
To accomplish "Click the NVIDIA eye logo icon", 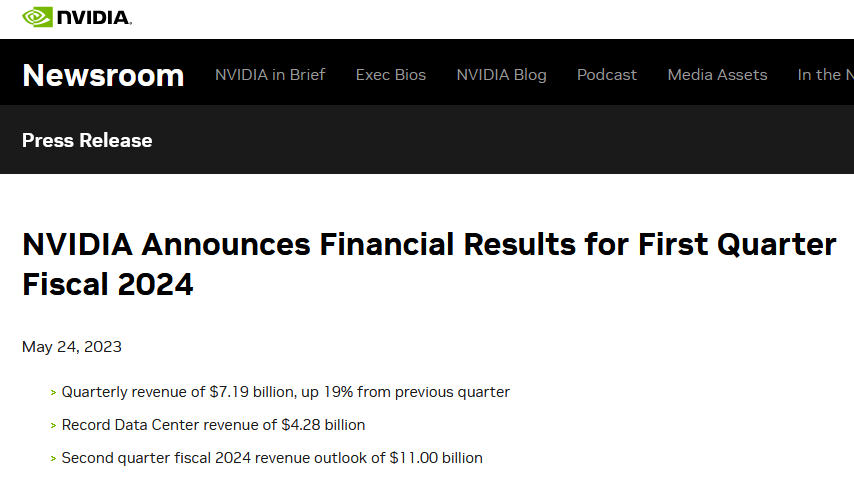I will click(x=37, y=17).
